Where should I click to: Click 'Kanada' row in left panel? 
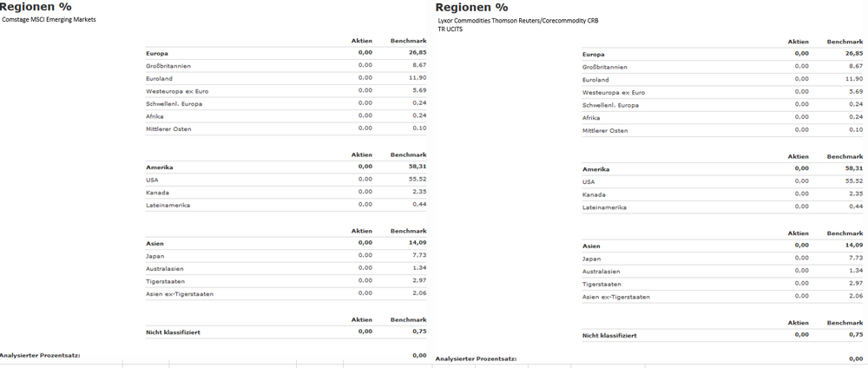click(x=286, y=193)
